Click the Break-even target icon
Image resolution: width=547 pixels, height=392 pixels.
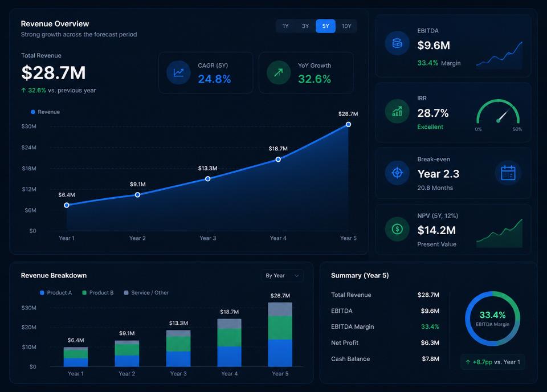pos(397,173)
